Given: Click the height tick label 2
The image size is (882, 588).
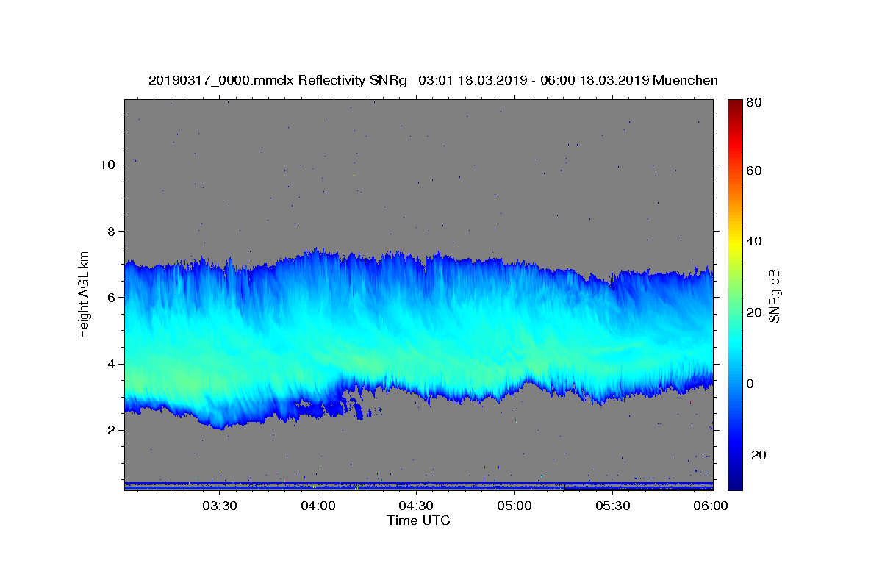Looking at the screenshot, I should pyautogui.click(x=110, y=430).
